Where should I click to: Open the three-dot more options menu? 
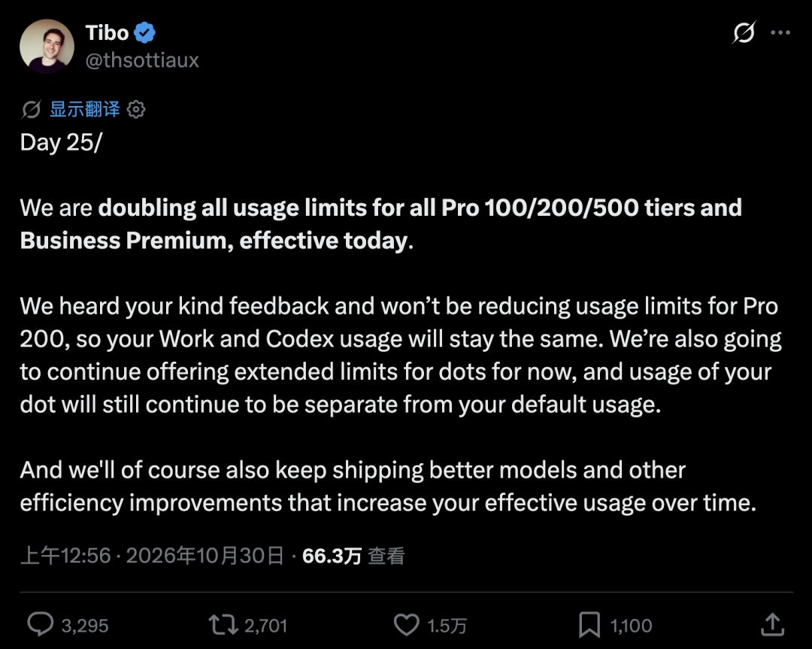coord(780,32)
